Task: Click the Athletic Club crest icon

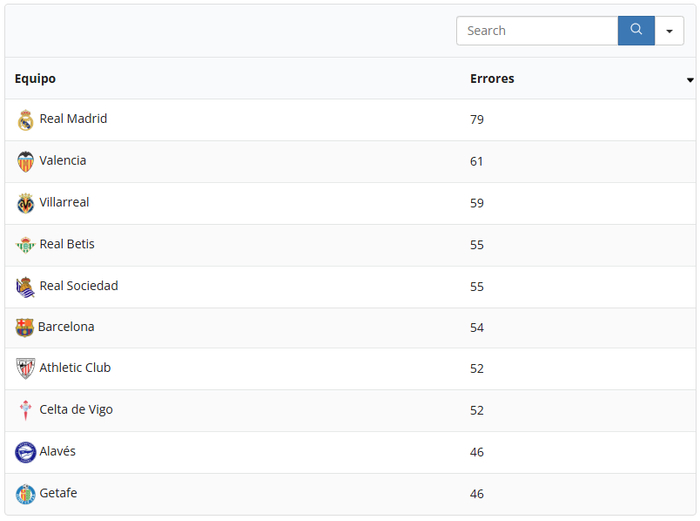Action: 26,369
